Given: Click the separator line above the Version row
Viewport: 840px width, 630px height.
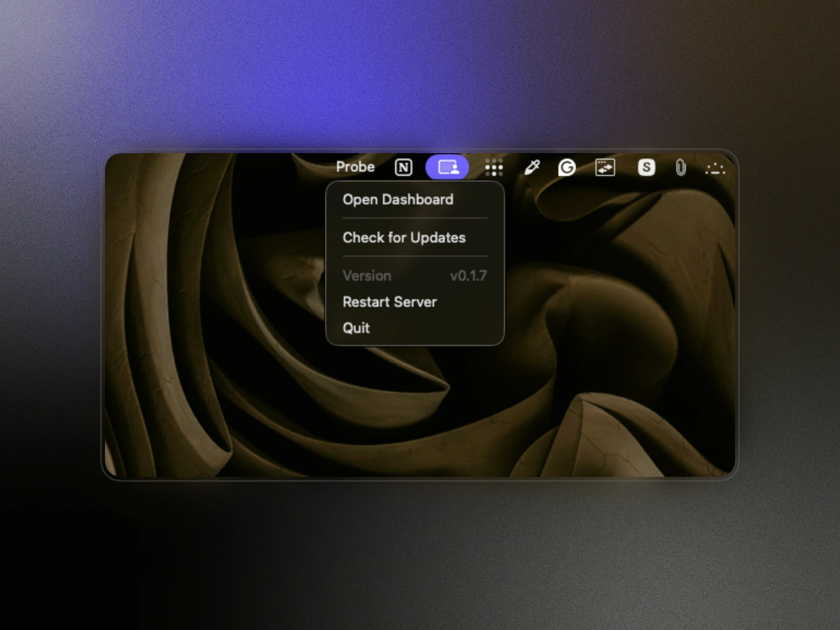Looking at the screenshot, I should click(x=415, y=256).
